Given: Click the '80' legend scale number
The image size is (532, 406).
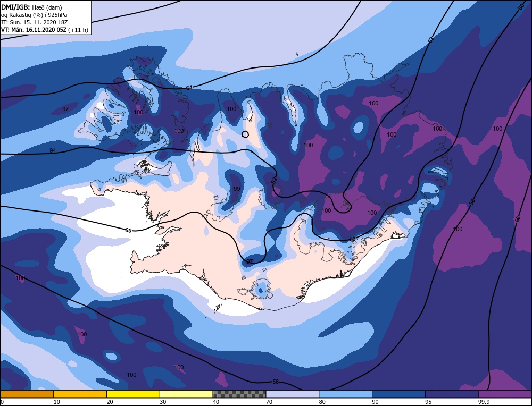Looking at the screenshot, I should 322,402.
